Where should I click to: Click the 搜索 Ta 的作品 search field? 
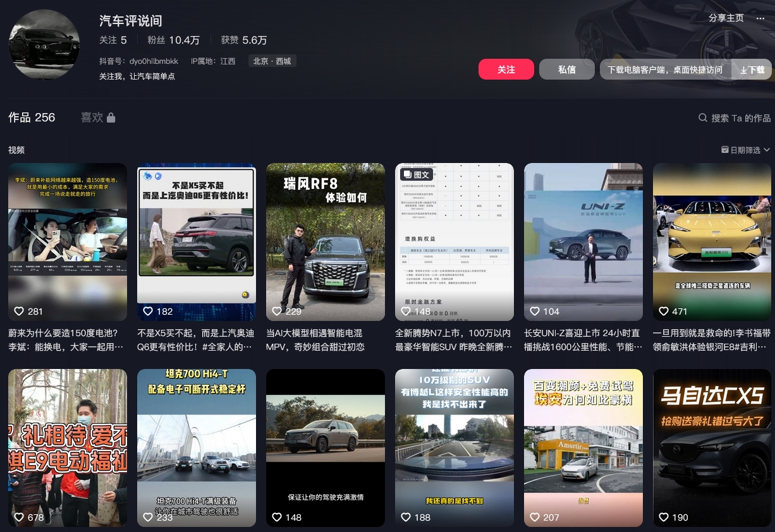pyautogui.click(x=735, y=118)
